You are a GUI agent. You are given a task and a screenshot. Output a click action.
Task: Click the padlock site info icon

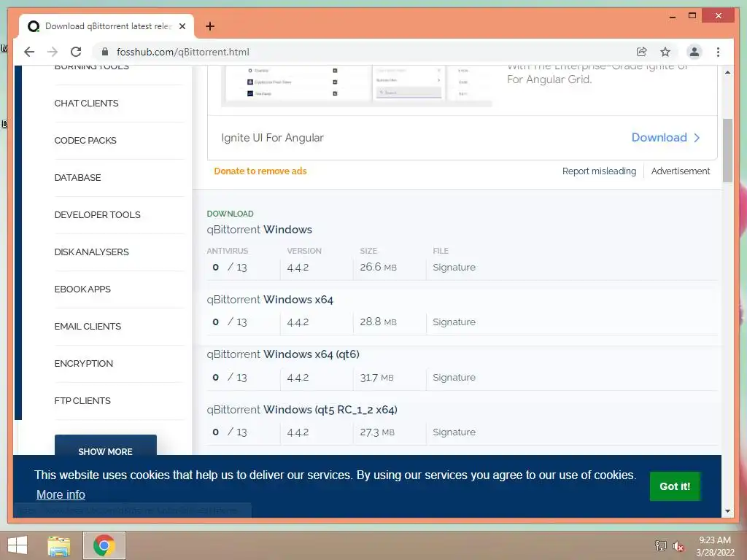tap(105, 52)
